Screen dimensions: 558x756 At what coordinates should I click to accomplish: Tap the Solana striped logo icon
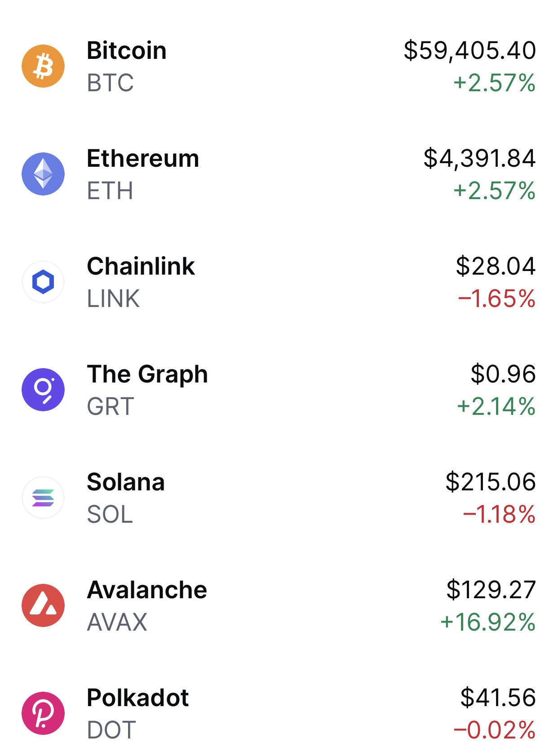point(43,498)
